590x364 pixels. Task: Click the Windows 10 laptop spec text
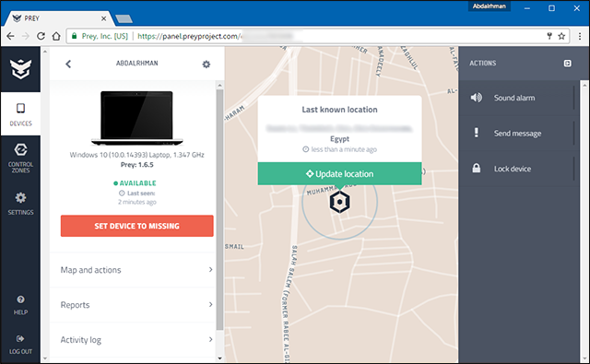point(137,155)
